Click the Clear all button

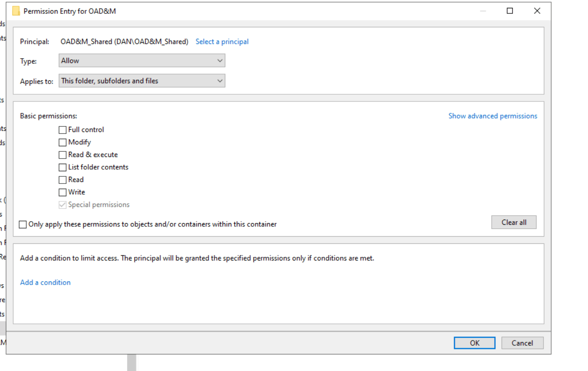(x=514, y=222)
